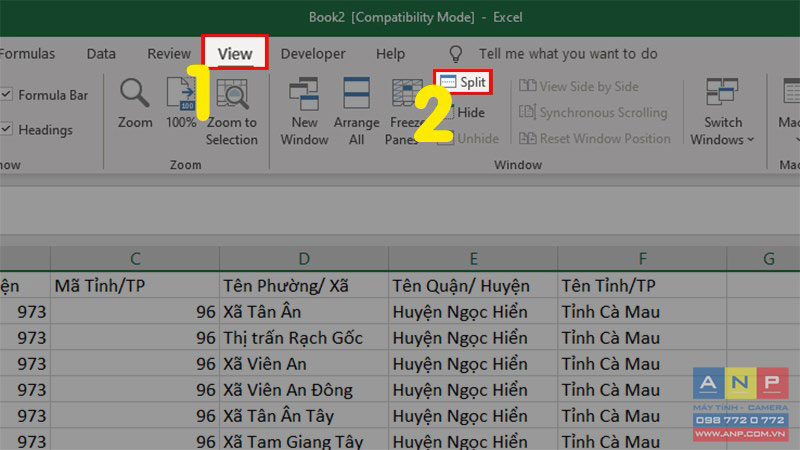This screenshot has height=450, width=800.
Task: Click Reset Window Position
Action: point(595,138)
